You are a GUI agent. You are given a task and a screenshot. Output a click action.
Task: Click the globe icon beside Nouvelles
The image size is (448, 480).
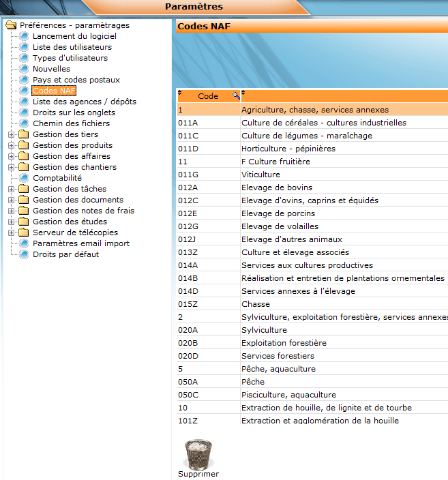pyautogui.click(x=24, y=69)
